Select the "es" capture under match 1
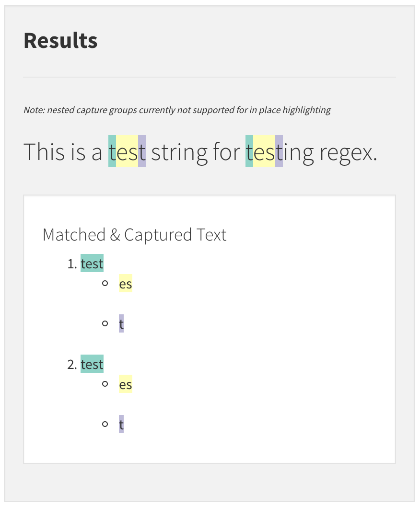420x506 pixels. [126, 284]
